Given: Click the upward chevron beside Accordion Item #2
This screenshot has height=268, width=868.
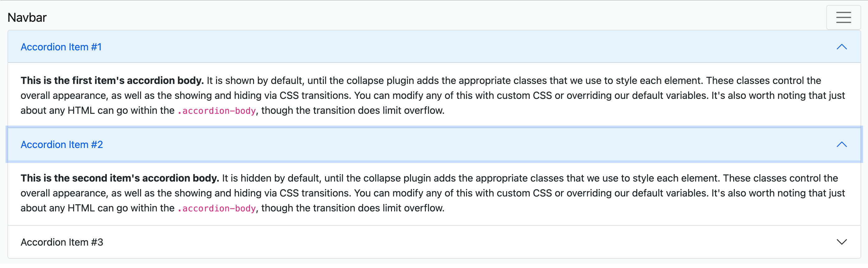Looking at the screenshot, I should (x=842, y=145).
